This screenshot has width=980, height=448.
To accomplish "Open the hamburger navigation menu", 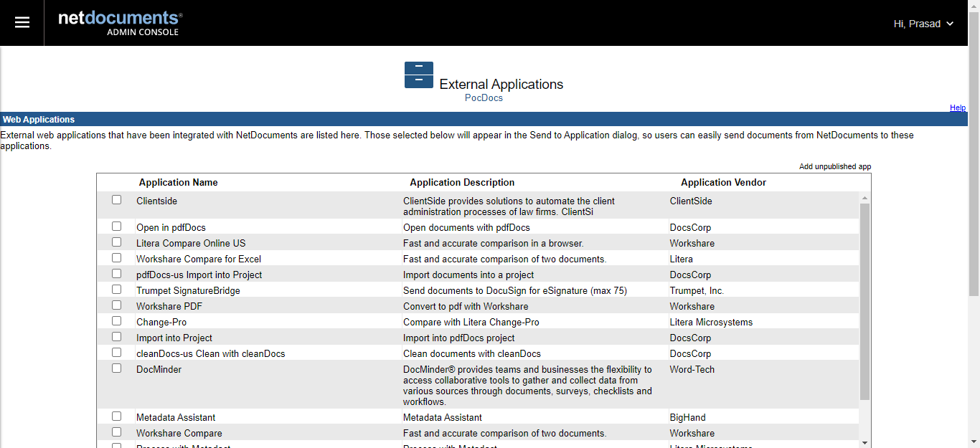I will (x=22, y=23).
